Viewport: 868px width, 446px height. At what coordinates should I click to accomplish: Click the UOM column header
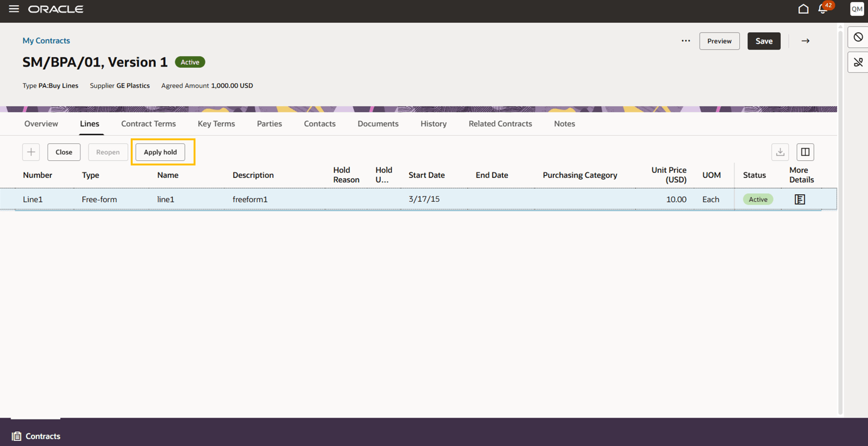pos(711,175)
